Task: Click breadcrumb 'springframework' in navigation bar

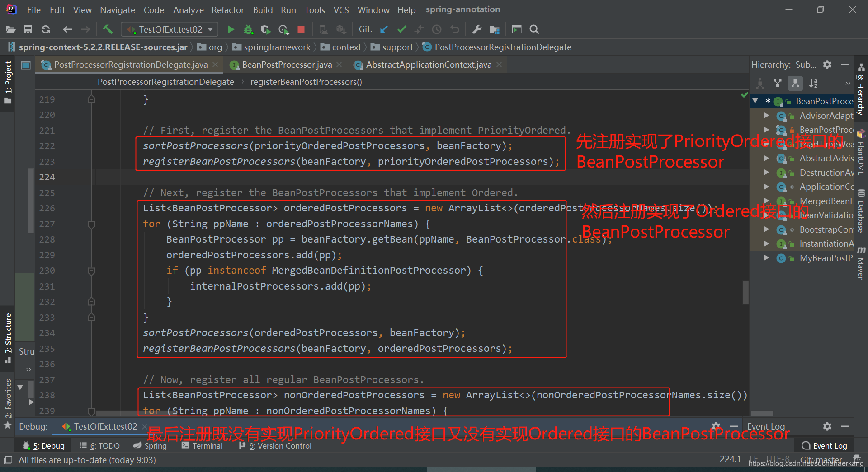Action: coord(277,47)
